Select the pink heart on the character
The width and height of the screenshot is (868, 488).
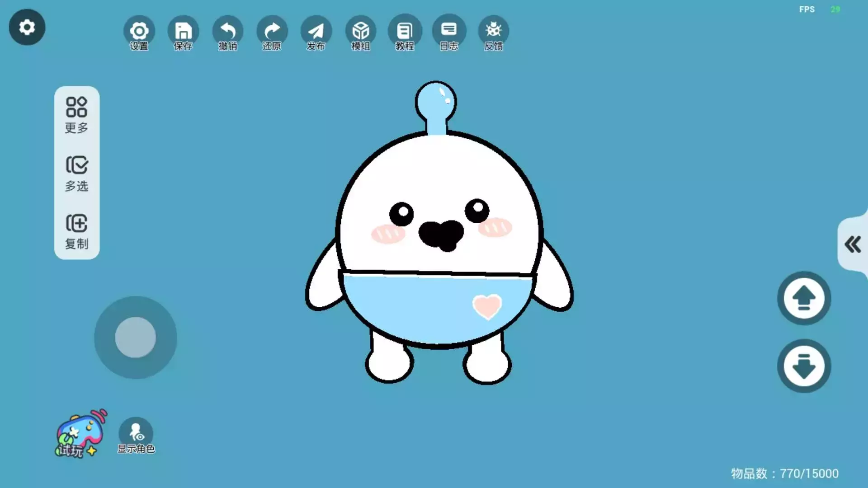[487, 306]
